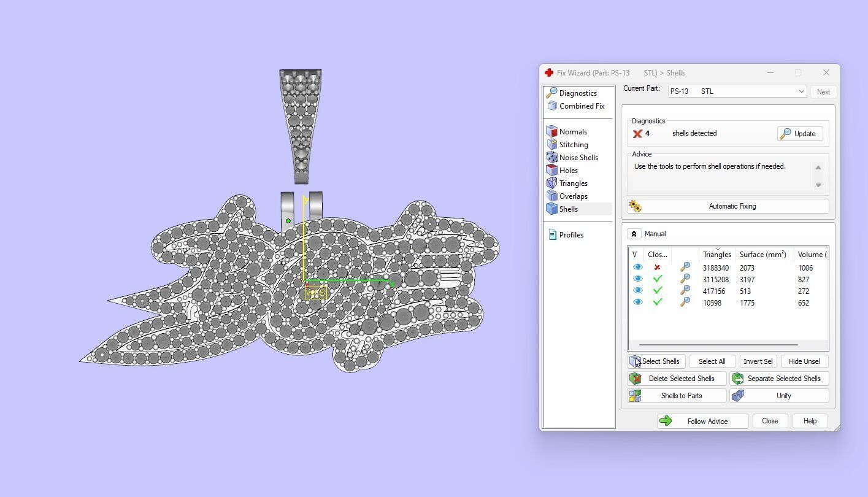The width and height of the screenshot is (868, 497).
Task: Open the Combined Fix page
Action: point(582,106)
